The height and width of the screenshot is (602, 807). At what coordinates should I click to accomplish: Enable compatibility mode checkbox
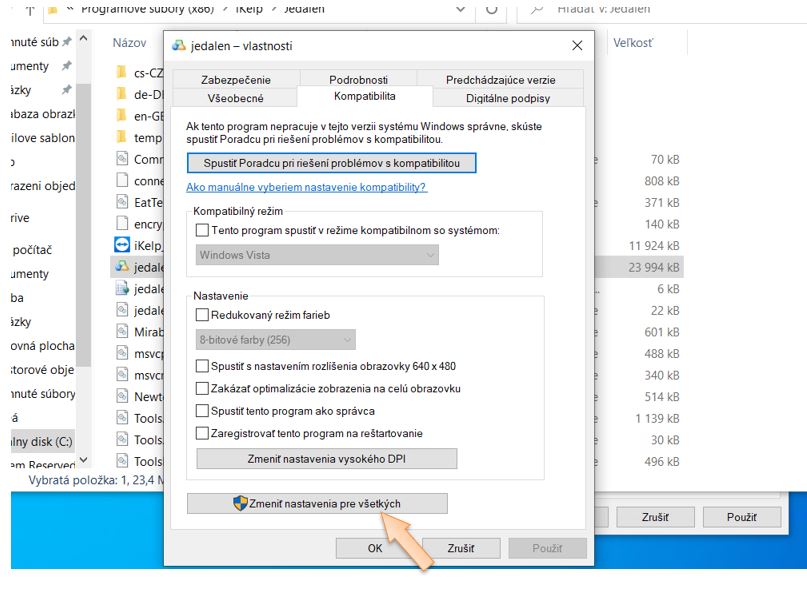pos(203,230)
